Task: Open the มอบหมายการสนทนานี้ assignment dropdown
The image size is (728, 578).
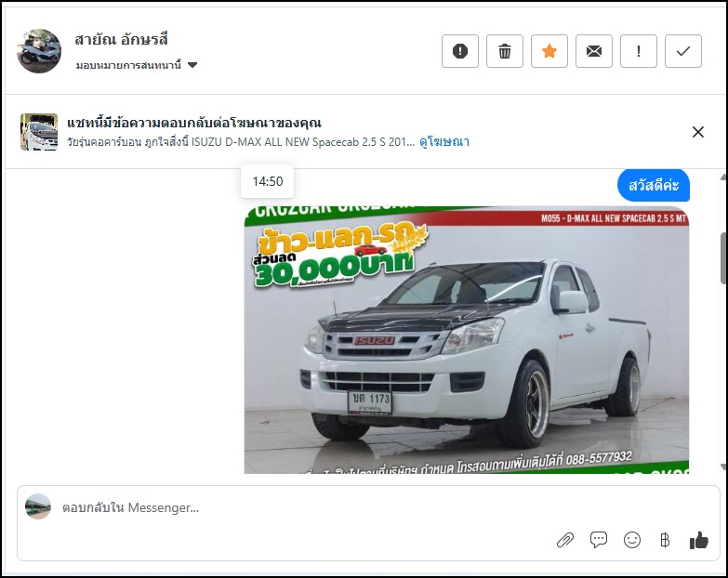Action: coord(137,65)
